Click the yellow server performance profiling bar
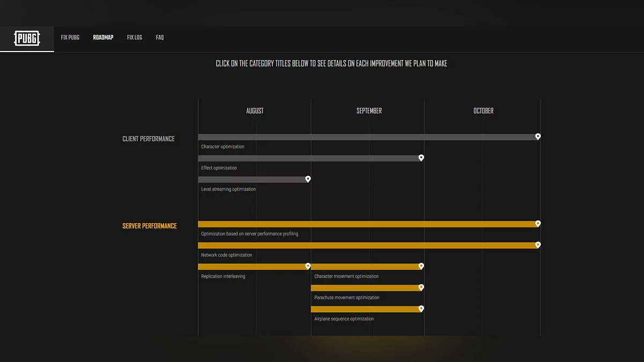 [x=368, y=224]
